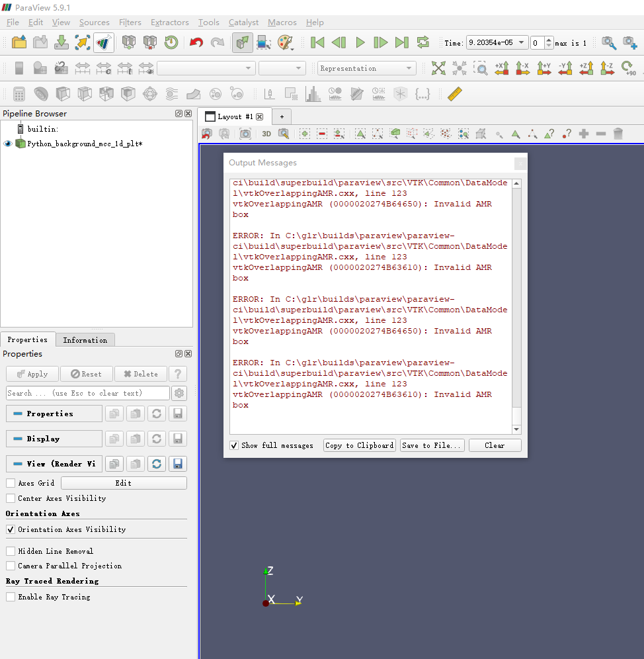Set view direction to +X
The image size is (644, 659).
tap(502, 68)
